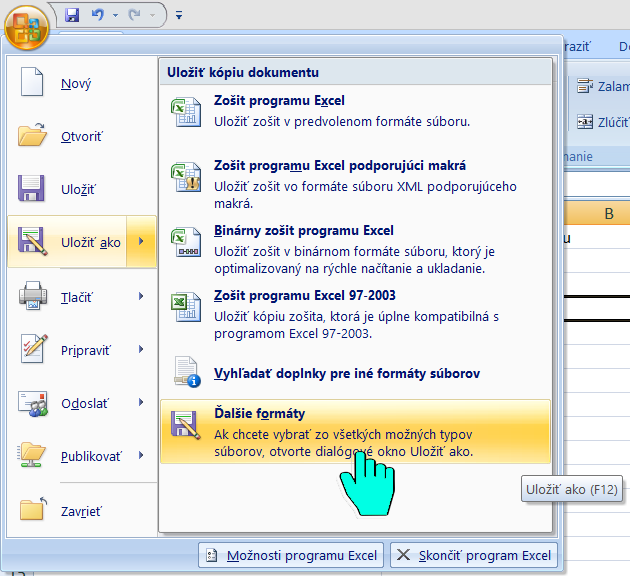This screenshot has height=576, width=630.
Task: Click the floppy with pencil icon for Uložiť ako
Action: (x=32, y=241)
